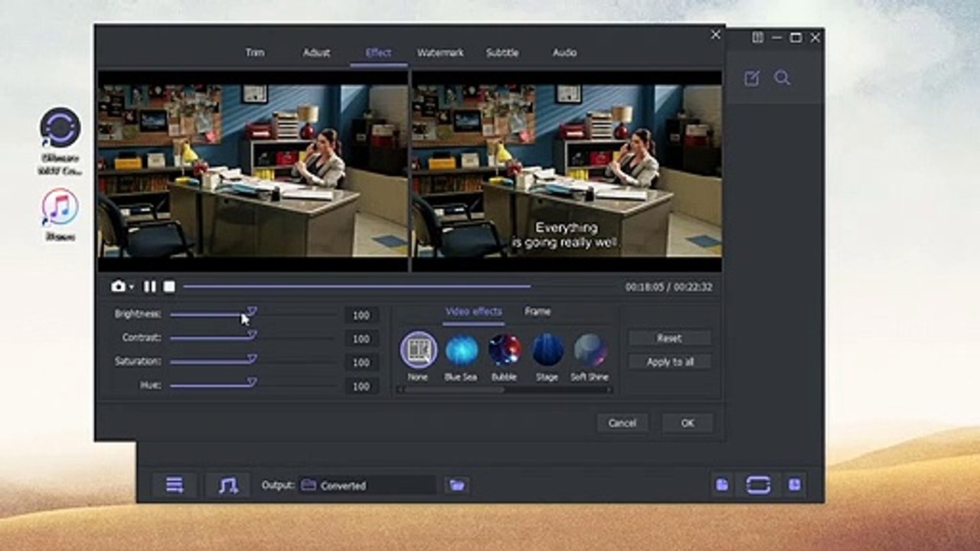Screen dimensions: 980x551
Task: Open the Subtitle tab
Action: (x=502, y=53)
